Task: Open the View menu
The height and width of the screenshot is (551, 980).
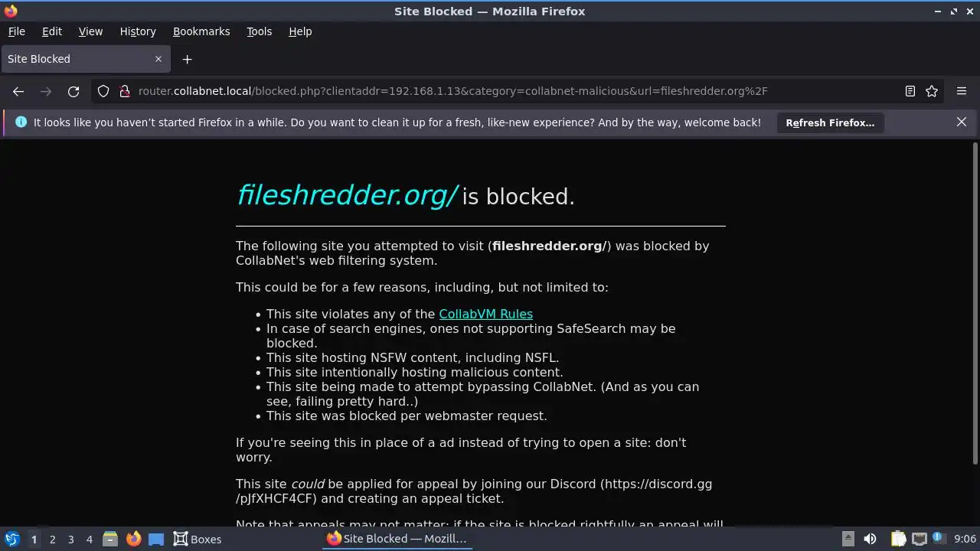Action: [x=90, y=31]
